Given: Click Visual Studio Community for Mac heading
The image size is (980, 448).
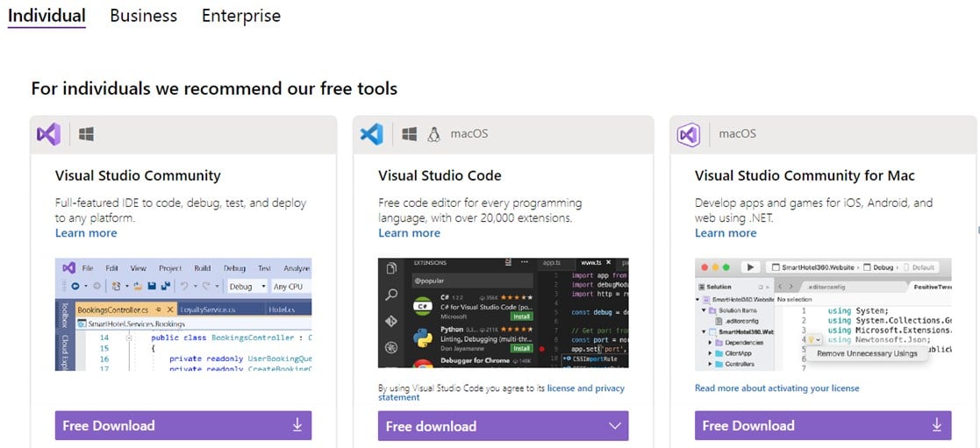Looking at the screenshot, I should [805, 175].
